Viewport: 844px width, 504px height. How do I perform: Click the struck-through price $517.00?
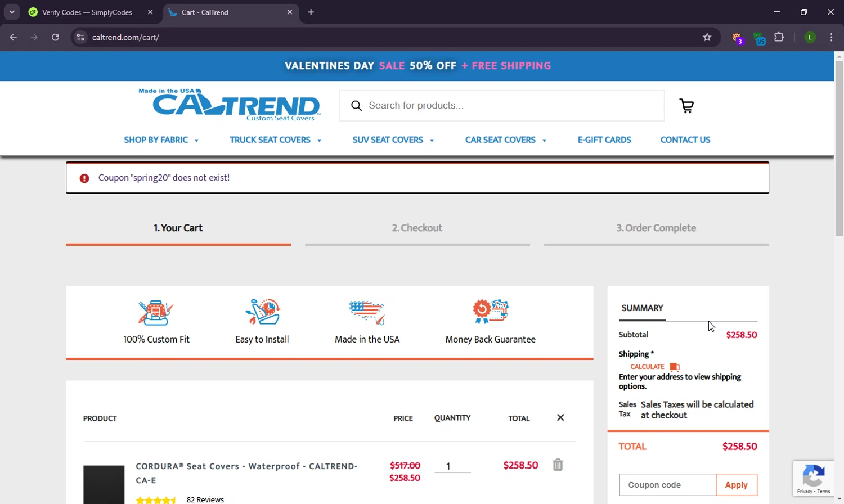405,466
